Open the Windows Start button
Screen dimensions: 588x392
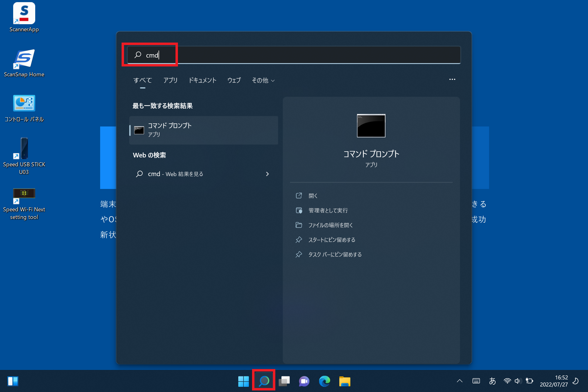[x=243, y=381]
